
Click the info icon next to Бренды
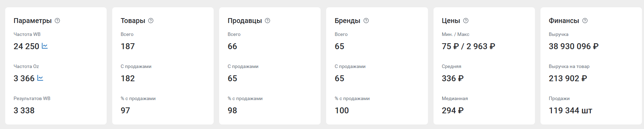click(366, 21)
